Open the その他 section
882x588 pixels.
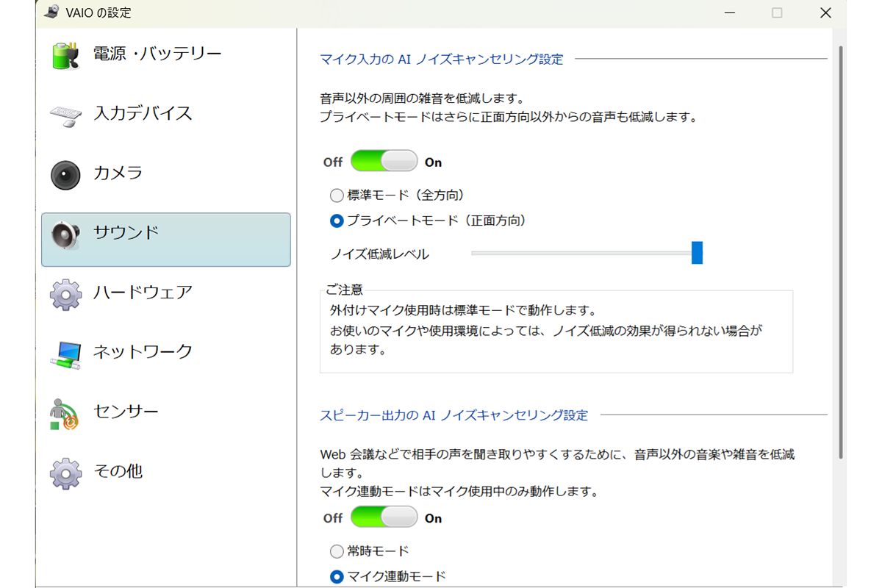(x=166, y=473)
